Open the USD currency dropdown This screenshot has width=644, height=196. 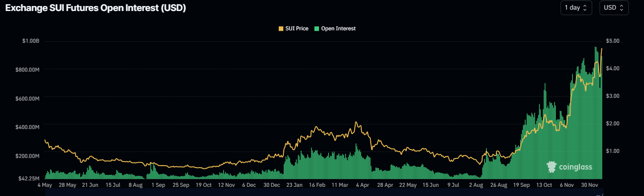[x=614, y=8]
